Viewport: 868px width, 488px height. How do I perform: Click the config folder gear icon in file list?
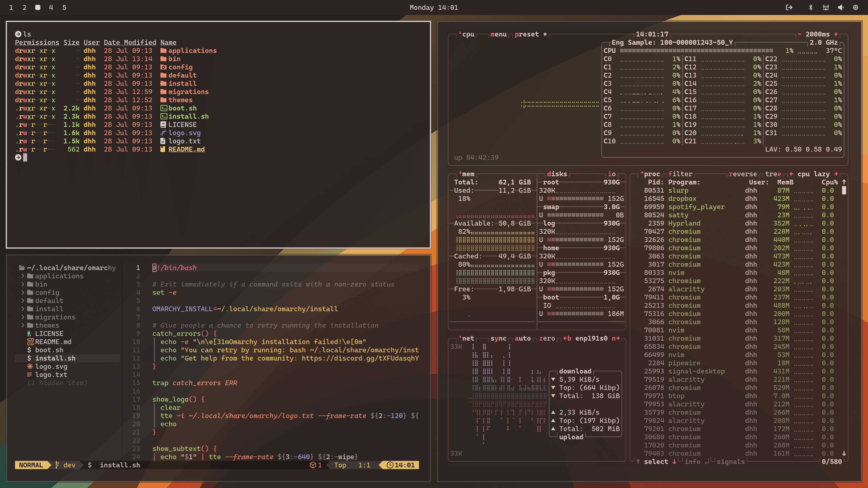tap(163, 67)
